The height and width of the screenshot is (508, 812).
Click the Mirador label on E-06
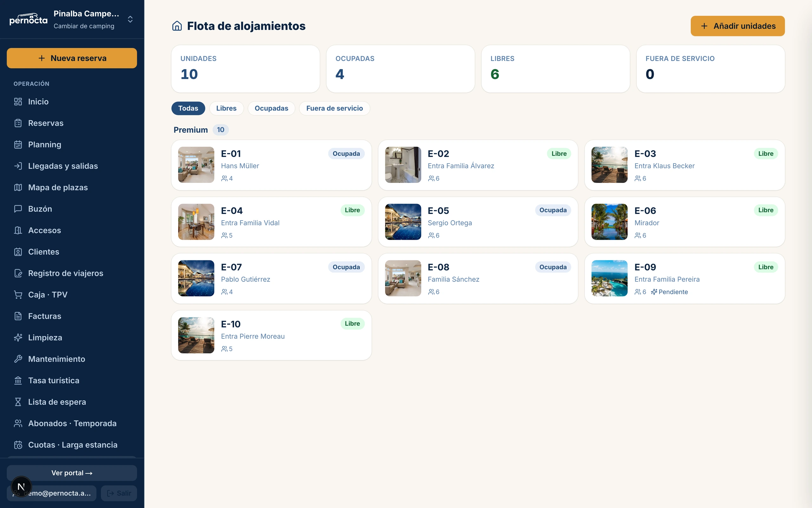click(x=646, y=223)
